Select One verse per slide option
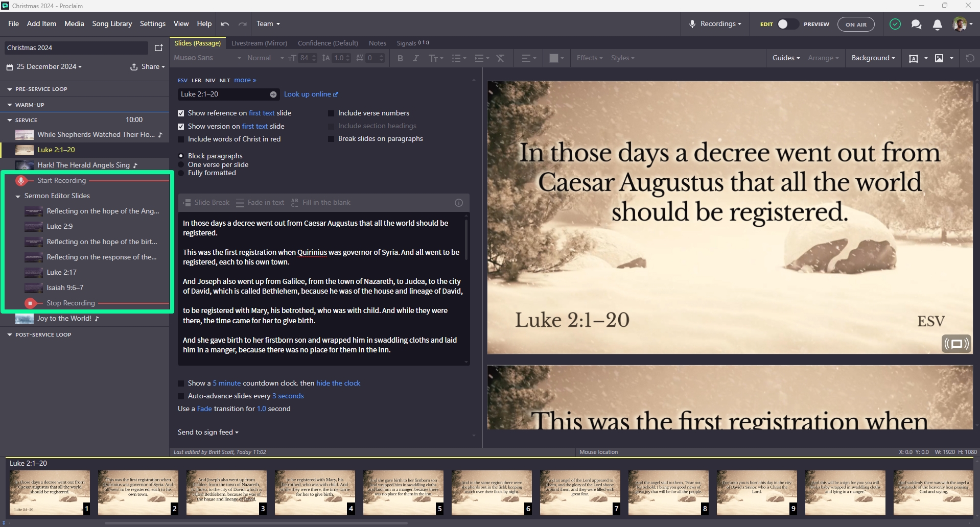 point(181,164)
